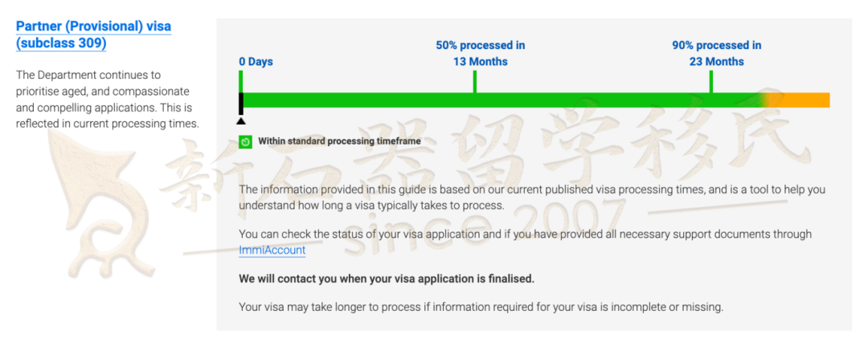Click the 50% processed in 13 Months label
Image resolution: width=868 pixels, height=347 pixels.
coord(480,53)
